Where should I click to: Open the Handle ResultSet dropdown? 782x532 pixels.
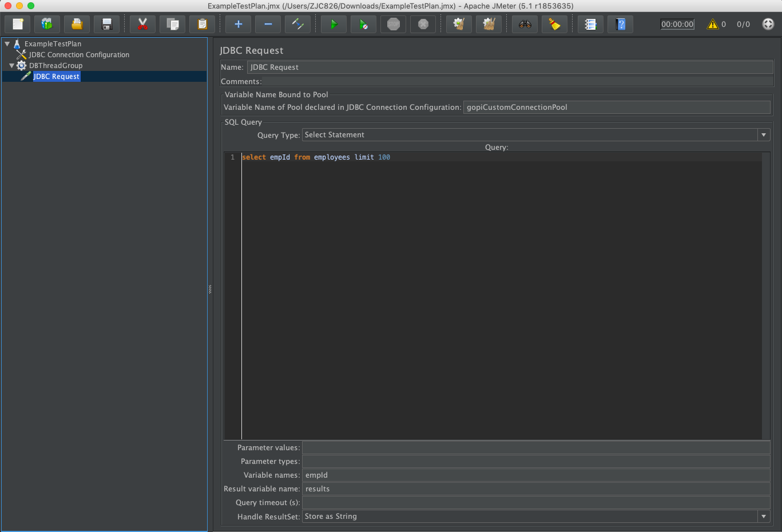point(536,517)
